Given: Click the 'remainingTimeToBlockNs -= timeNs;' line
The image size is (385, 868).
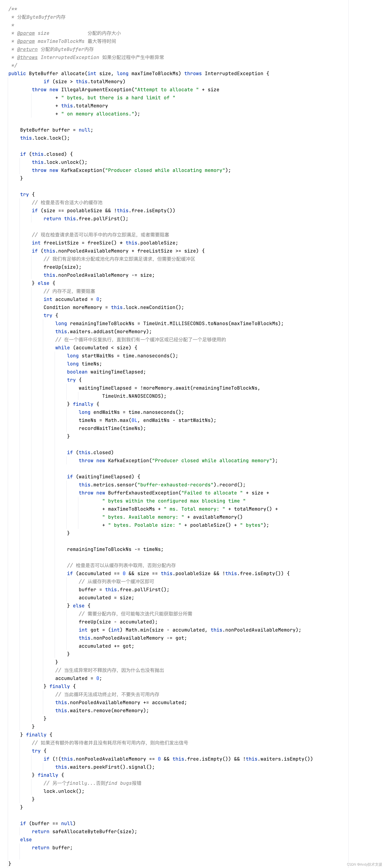Looking at the screenshot, I should pyautogui.click(x=115, y=549).
